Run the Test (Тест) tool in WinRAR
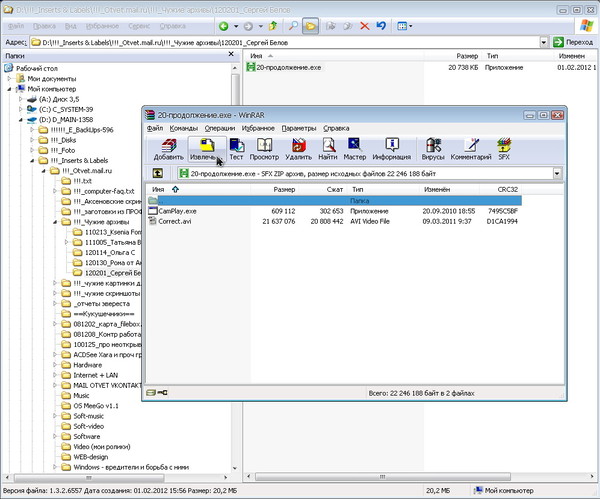 236,149
